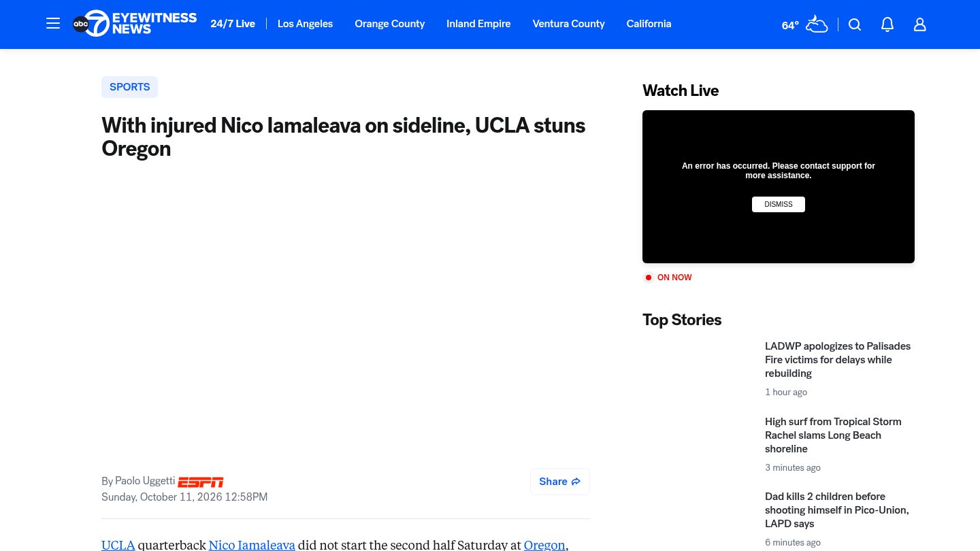
Task: Open notifications bell icon
Action: click(x=887, y=24)
